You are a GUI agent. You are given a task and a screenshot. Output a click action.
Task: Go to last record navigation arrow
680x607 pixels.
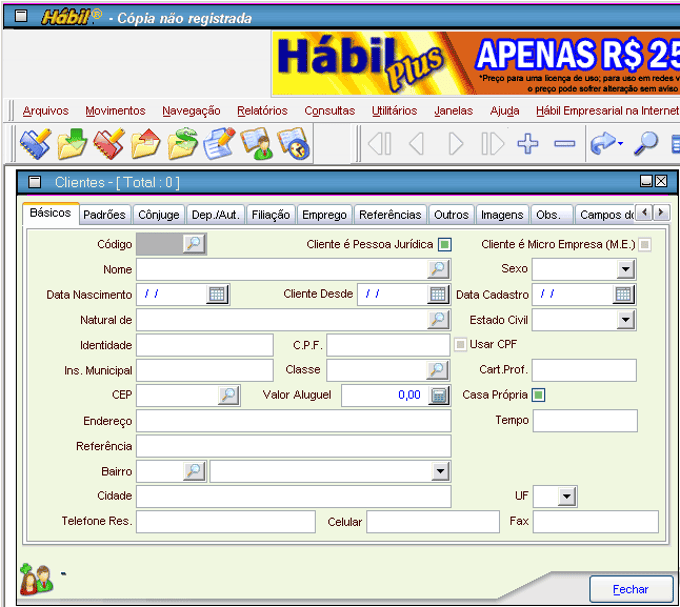point(492,144)
